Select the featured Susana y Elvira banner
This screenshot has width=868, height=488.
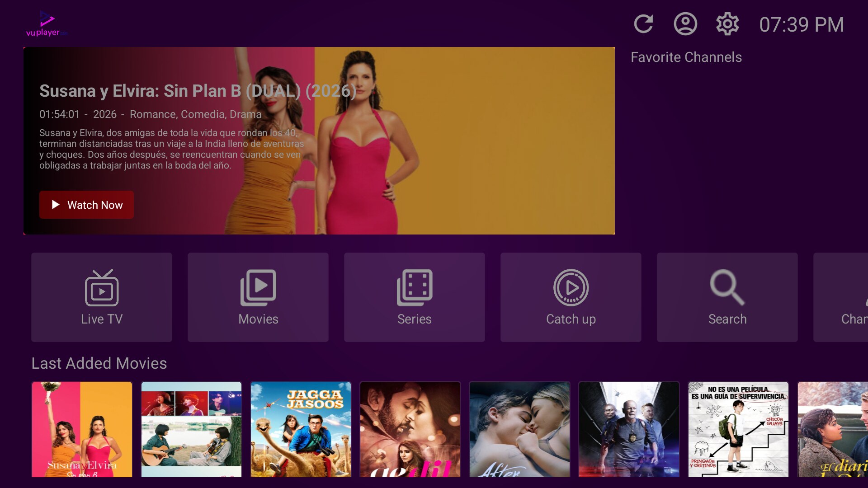click(x=319, y=141)
